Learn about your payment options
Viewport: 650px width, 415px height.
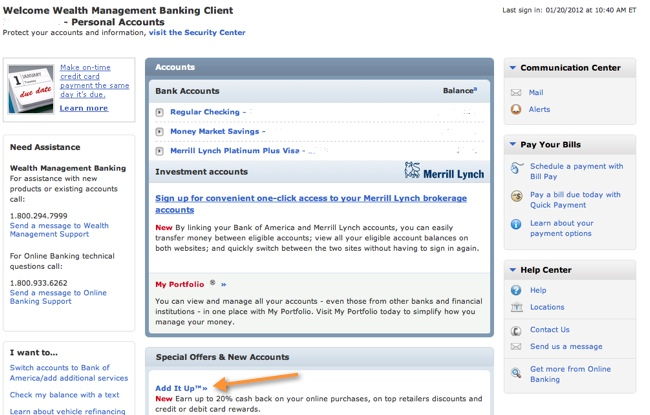[x=562, y=228]
